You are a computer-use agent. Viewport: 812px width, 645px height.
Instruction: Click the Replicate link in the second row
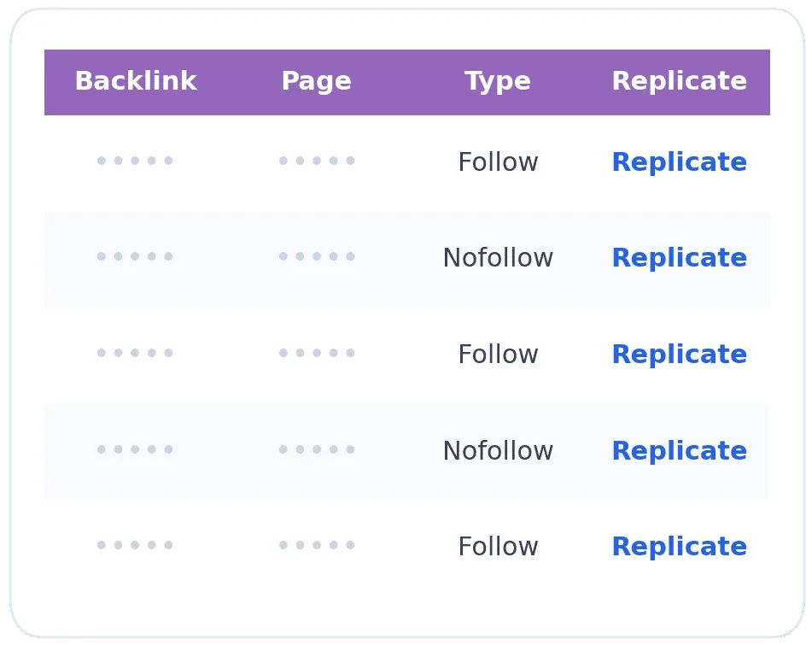tap(679, 258)
